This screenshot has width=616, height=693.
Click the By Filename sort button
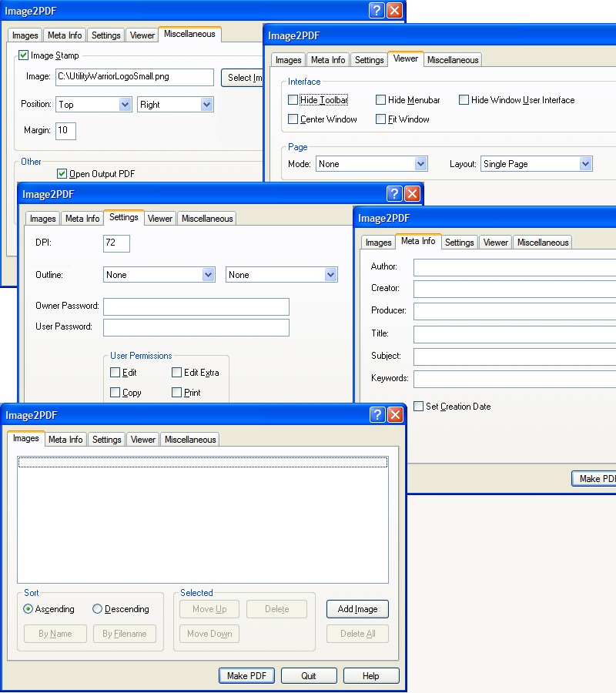click(125, 634)
